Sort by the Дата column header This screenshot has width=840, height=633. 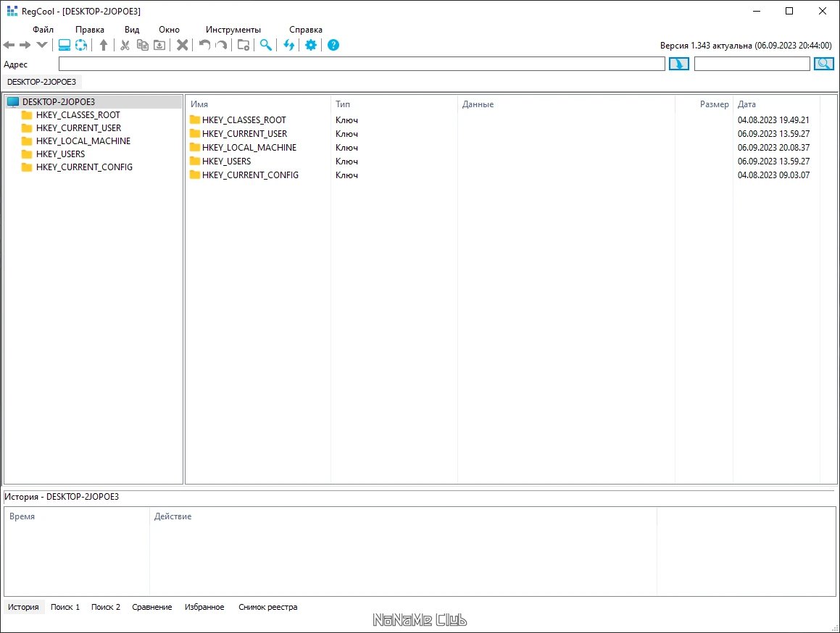tap(747, 104)
